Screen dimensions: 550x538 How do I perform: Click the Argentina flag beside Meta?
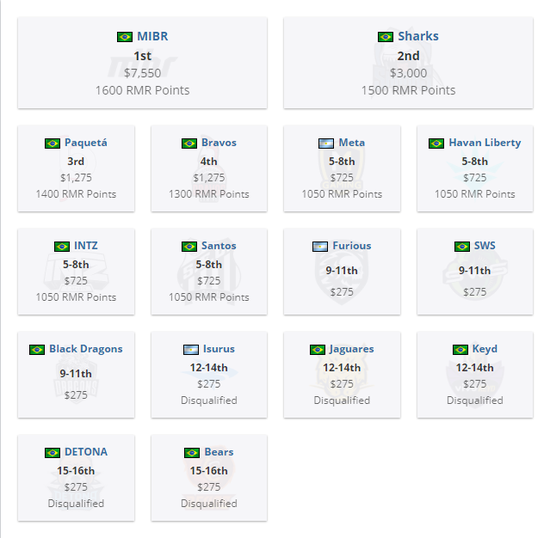coord(326,143)
